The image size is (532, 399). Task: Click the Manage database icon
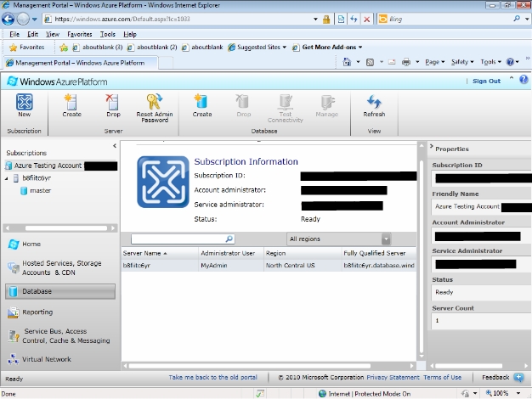coord(327,102)
